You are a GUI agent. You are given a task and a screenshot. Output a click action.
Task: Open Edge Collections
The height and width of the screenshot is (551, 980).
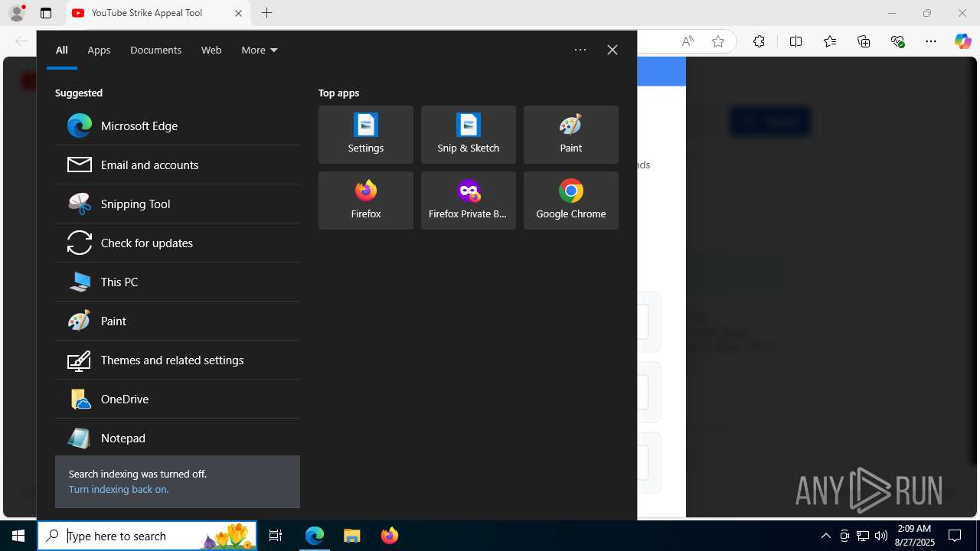864,41
